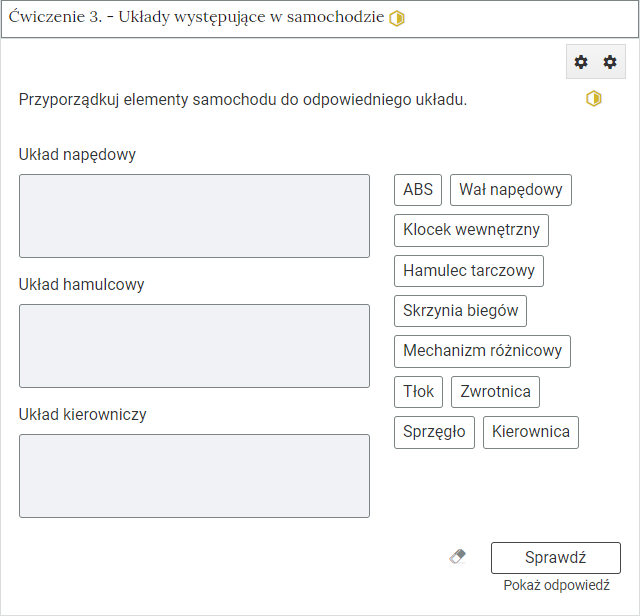
Task: Click the Układ hamulcowy drop area
Action: coord(194,346)
